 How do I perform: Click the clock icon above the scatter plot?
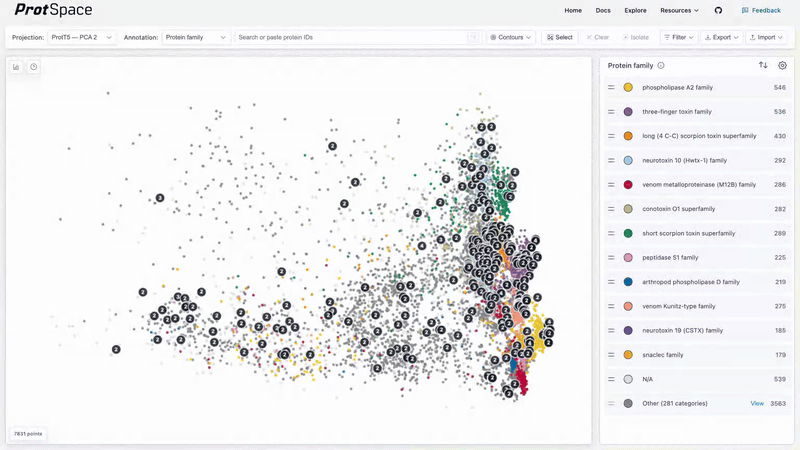pos(34,67)
